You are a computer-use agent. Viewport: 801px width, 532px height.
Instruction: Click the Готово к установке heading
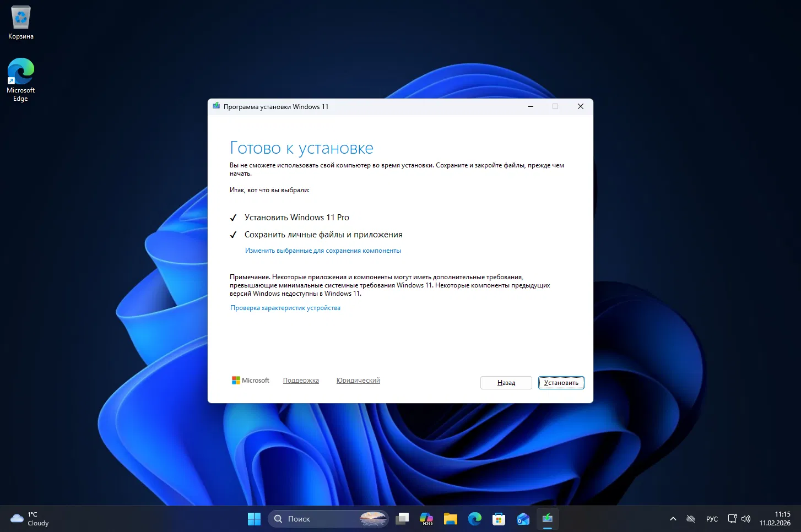point(301,148)
